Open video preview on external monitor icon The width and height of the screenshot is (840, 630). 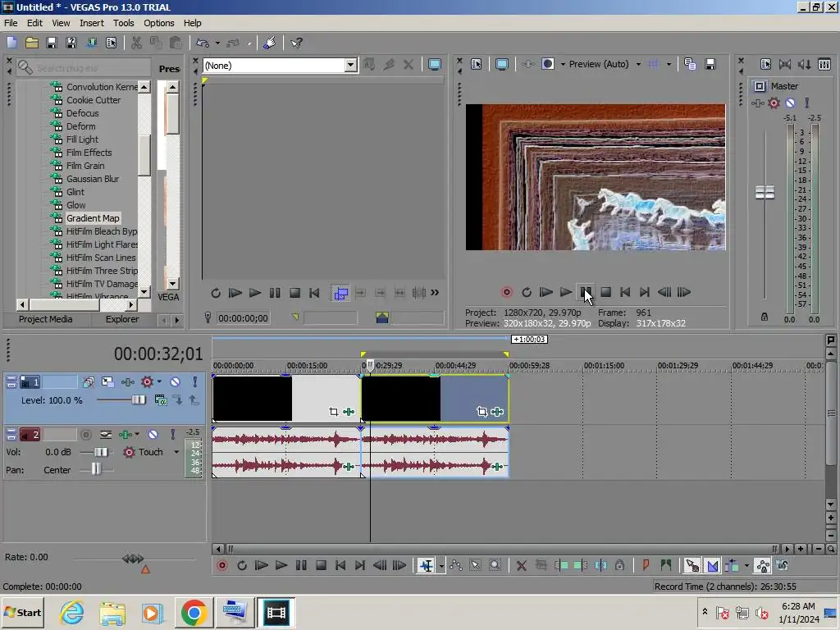pos(501,64)
